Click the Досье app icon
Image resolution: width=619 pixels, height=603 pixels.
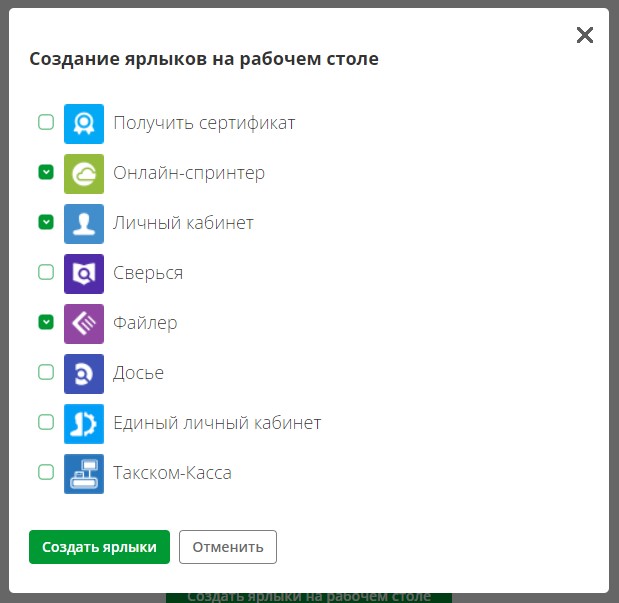84,374
